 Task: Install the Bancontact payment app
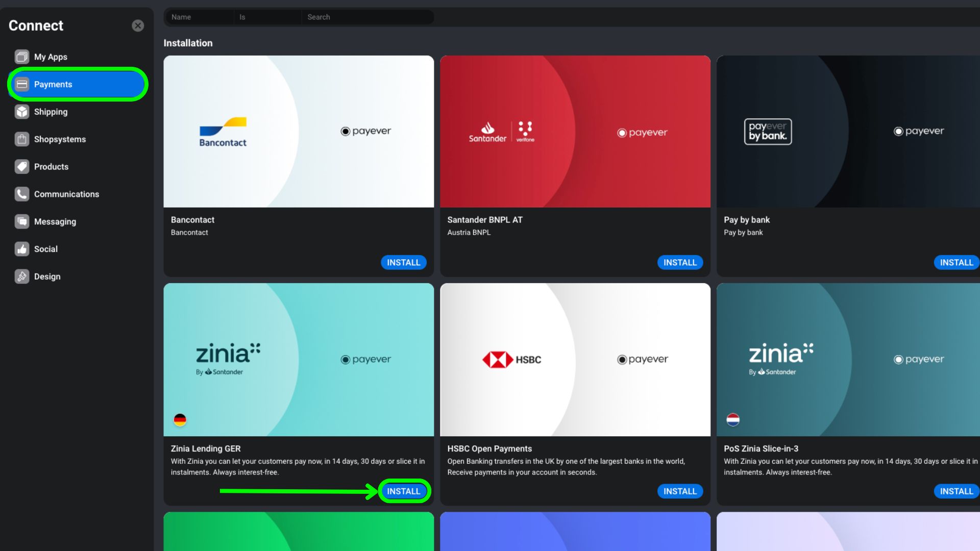[x=403, y=262]
